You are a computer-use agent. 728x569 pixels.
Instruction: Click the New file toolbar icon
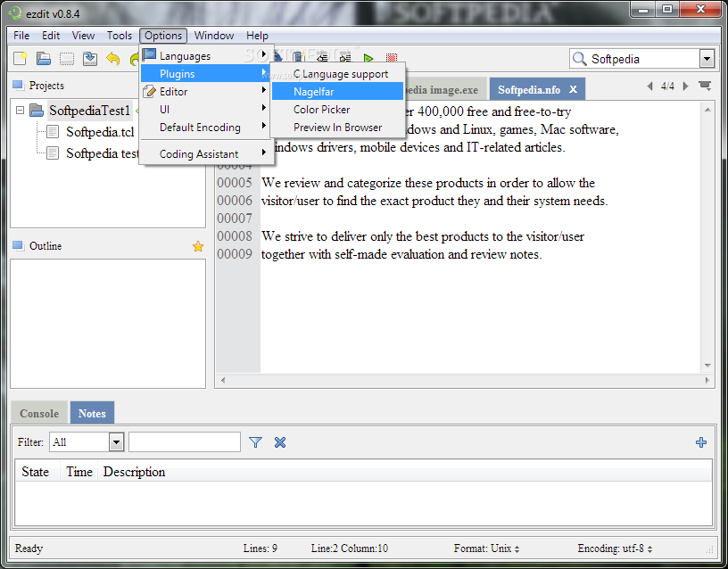20,59
